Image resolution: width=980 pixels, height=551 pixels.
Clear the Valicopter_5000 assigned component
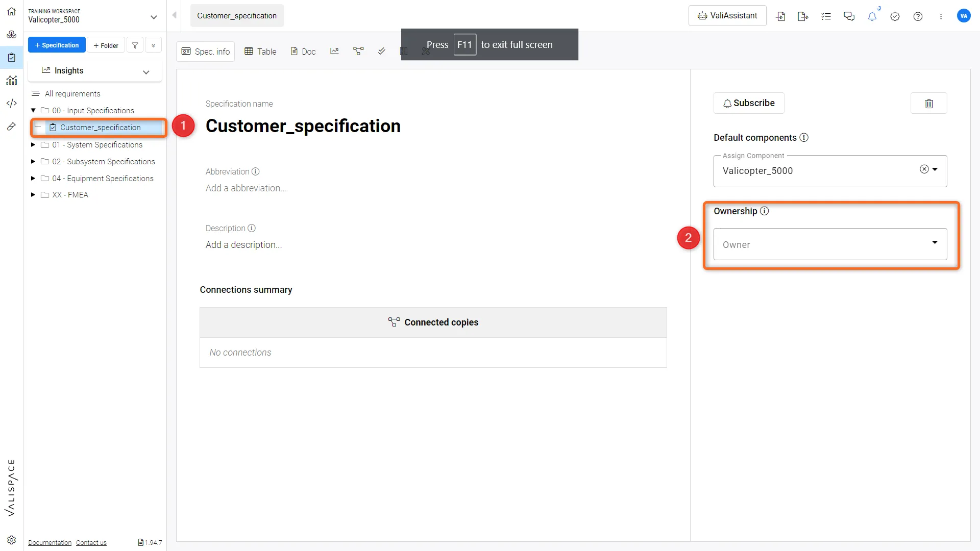[924, 169]
